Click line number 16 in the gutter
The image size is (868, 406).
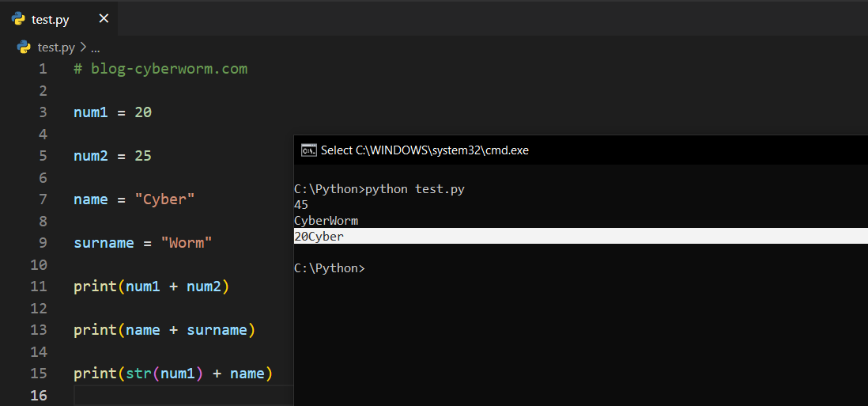pos(39,395)
